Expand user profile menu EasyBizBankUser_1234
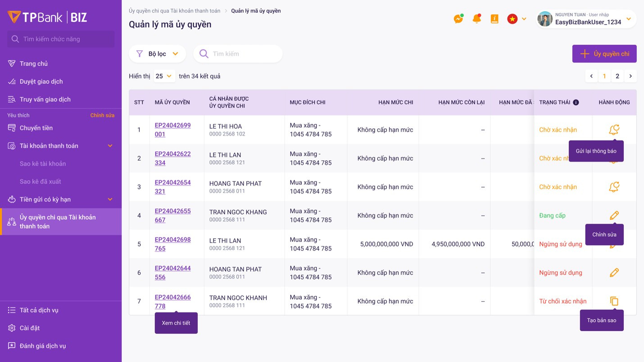This screenshot has width=644, height=362. (586, 19)
